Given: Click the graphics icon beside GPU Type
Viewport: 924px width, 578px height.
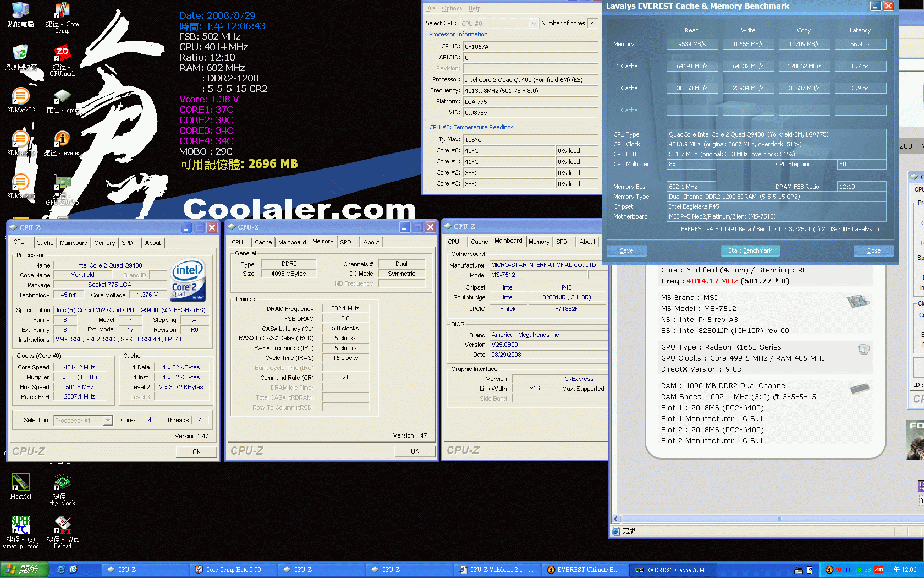Looking at the screenshot, I should [864, 349].
